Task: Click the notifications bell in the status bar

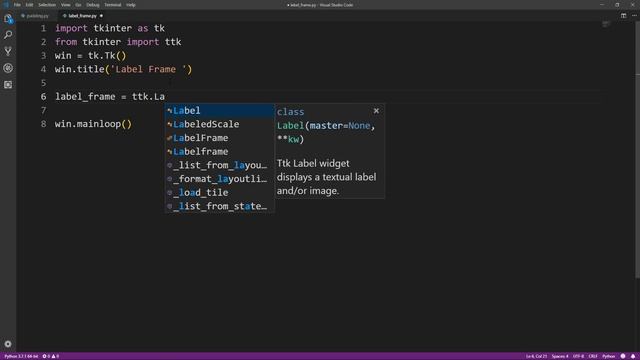Action: click(x=633, y=356)
